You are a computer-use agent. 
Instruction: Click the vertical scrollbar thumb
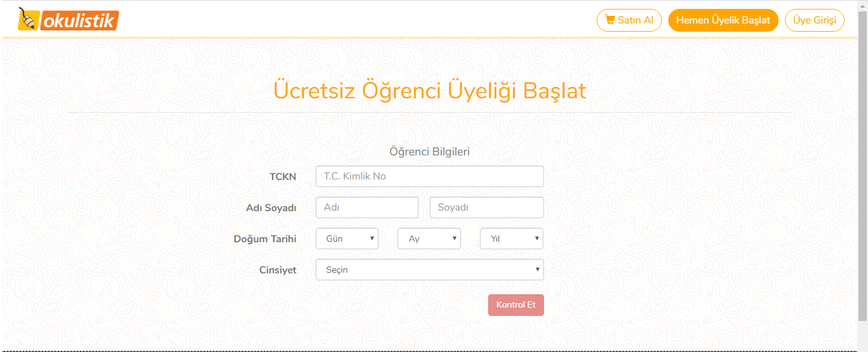point(862,165)
